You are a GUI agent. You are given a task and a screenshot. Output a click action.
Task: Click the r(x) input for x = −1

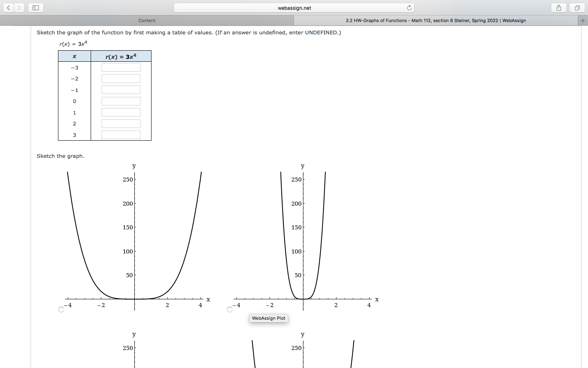(121, 90)
